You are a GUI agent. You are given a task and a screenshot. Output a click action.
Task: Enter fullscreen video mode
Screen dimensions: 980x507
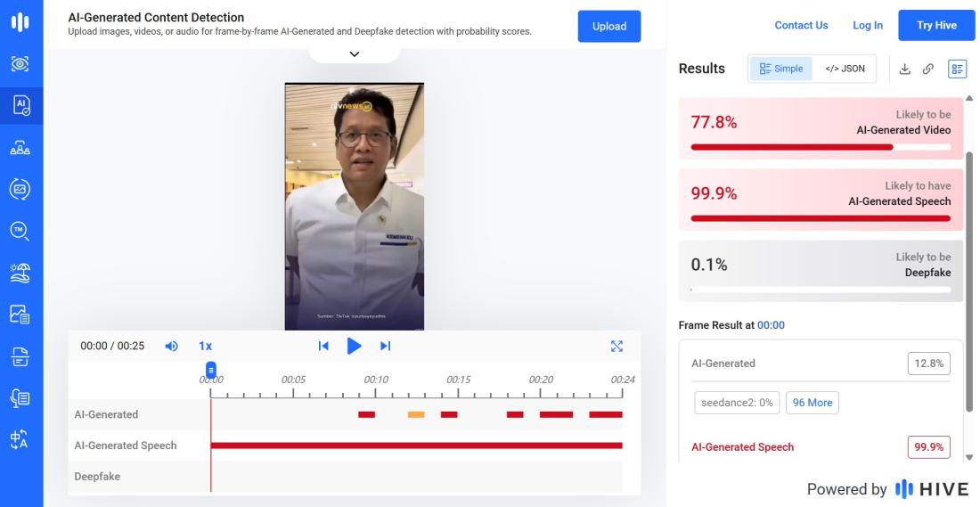point(617,346)
